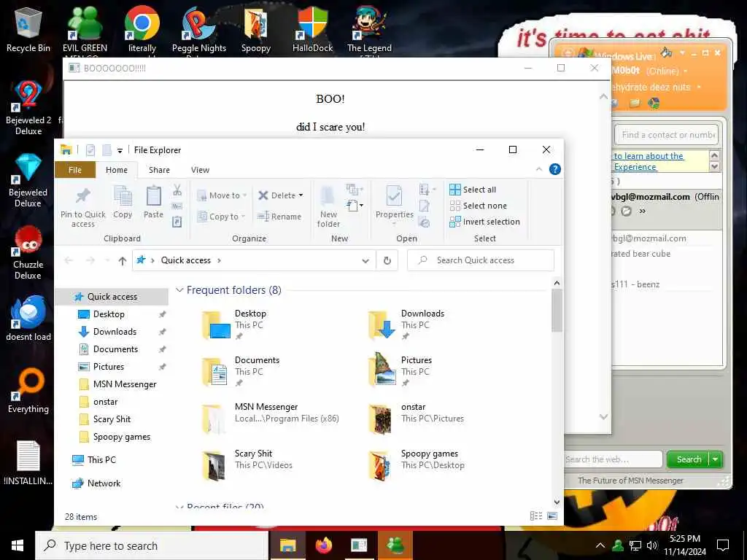The height and width of the screenshot is (560, 747).
Task: Open the address bar history dropdown
Action: pos(365,260)
